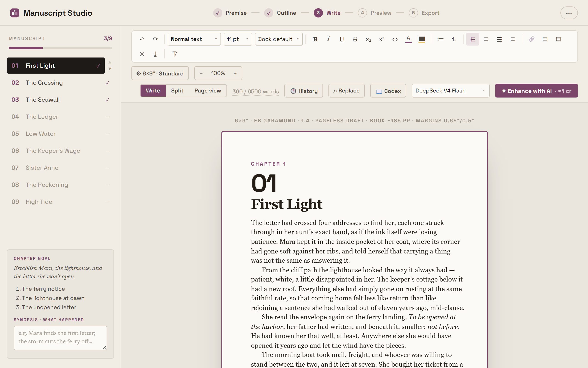
Task: Move chapter down with the down triangle
Action: point(110,69)
